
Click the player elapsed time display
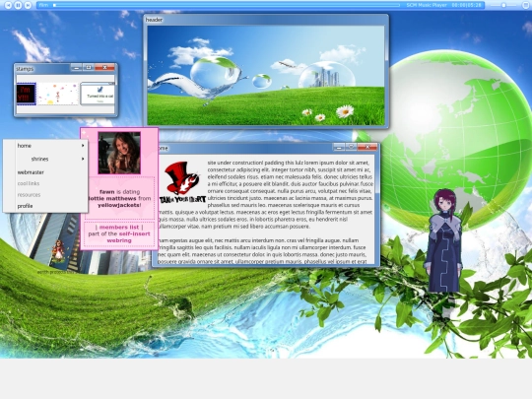pos(466,5)
